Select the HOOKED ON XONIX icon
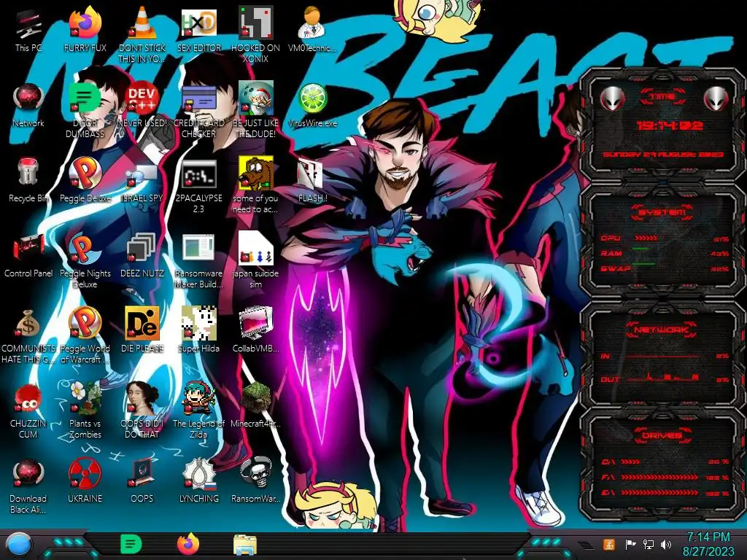Screen dimensions: 747x560 pos(255,34)
